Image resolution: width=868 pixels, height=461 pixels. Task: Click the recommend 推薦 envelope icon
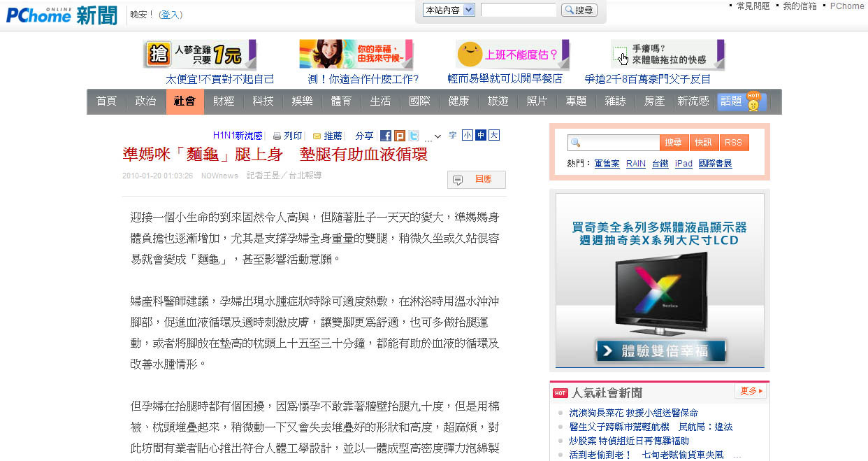click(x=317, y=136)
